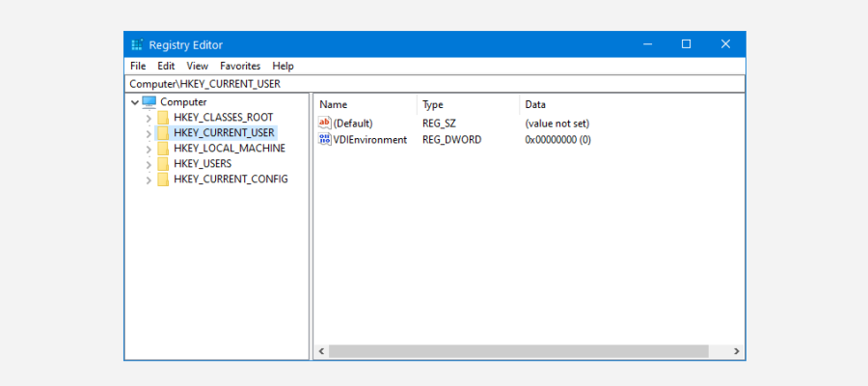Click the HKEY_CLASSES_ROOT folder icon

(x=163, y=118)
